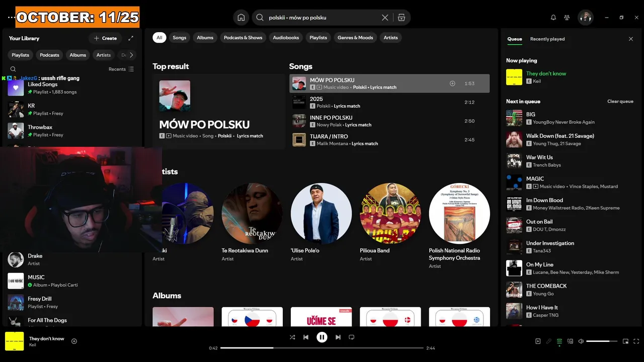Open Polskii artist link in top result
This screenshot has width=644, height=362.
point(225,136)
